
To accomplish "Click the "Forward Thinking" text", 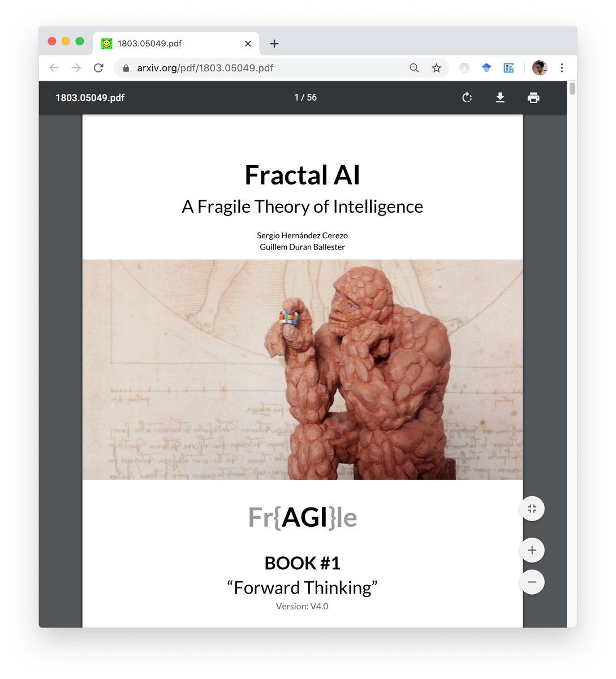I will (302, 588).
